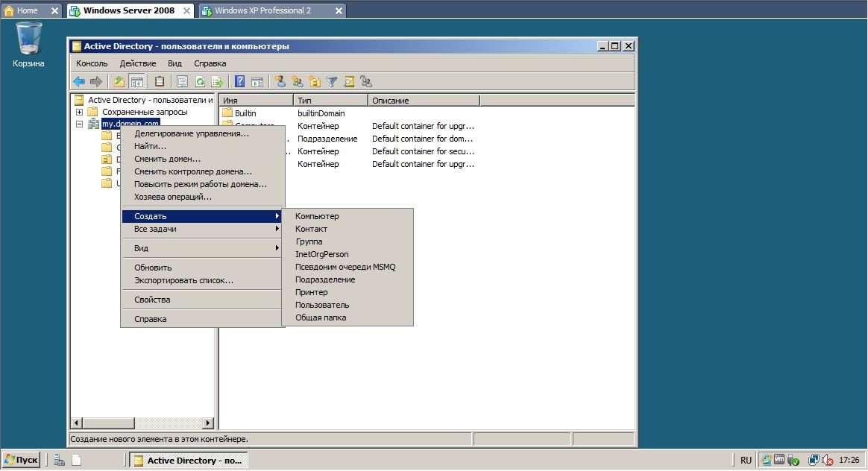Create a new user via toolbar icon
The image size is (868, 471).
pos(280,82)
